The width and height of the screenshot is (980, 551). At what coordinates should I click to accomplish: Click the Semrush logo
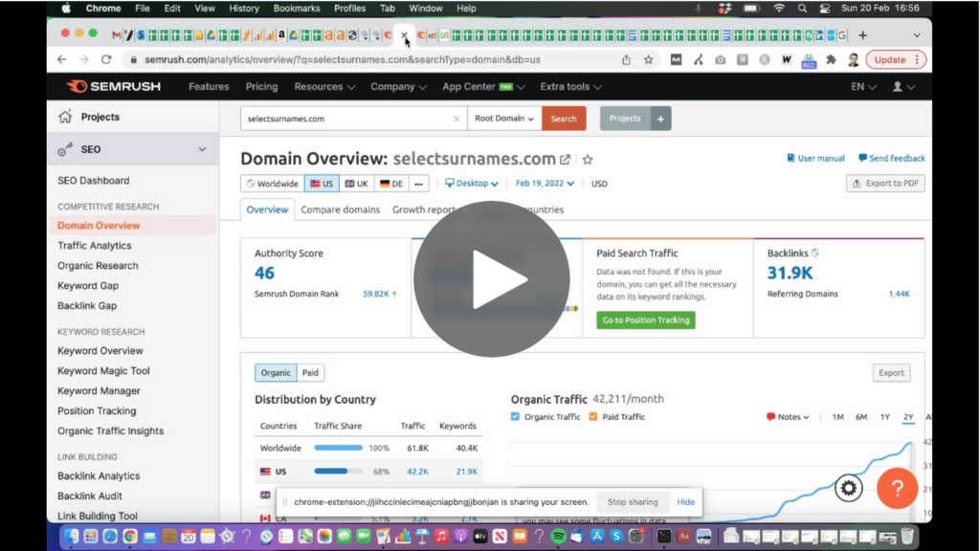114,86
